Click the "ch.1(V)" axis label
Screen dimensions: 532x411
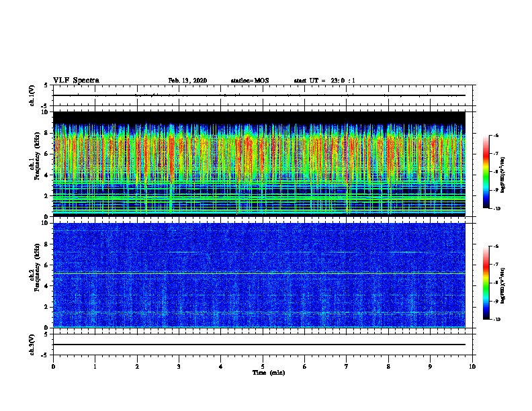click(32, 95)
